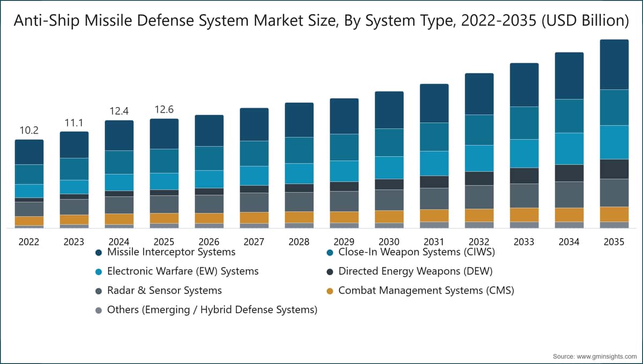Select the 'Close-In Weapon Systems (CIWS)' legend label

[417, 252]
